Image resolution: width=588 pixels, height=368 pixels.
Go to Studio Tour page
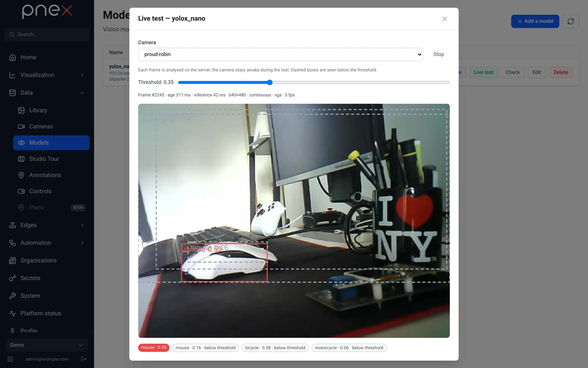51,159
